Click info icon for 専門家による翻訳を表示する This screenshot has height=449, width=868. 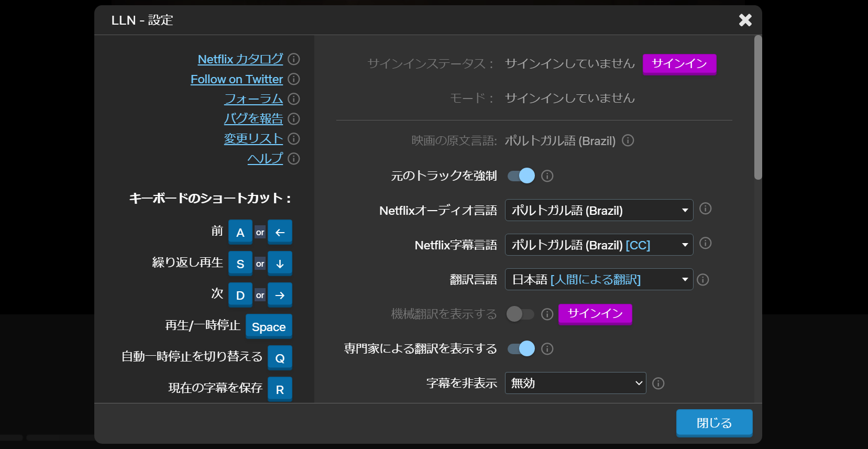(547, 348)
